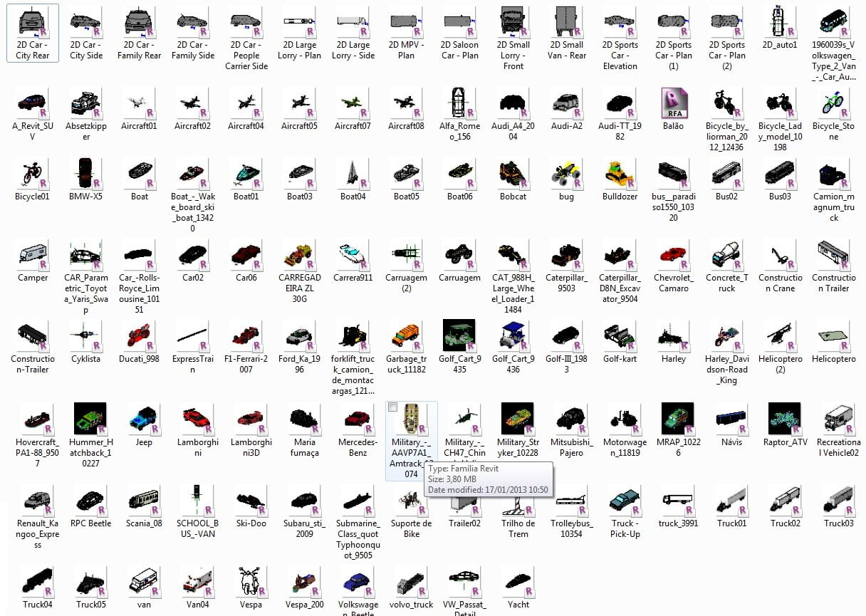
Task: Select the Lamborghini3D file icon
Action: (x=251, y=419)
